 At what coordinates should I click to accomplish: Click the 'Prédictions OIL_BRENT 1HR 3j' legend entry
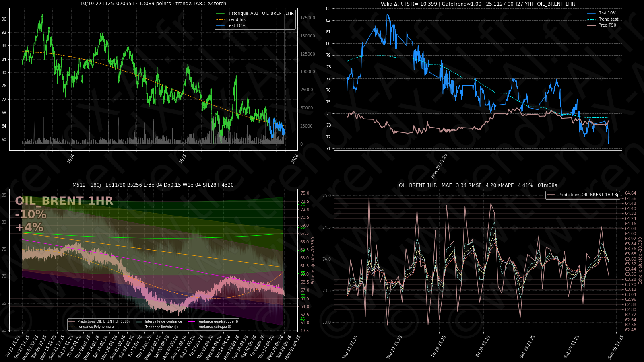click(588, 195)
